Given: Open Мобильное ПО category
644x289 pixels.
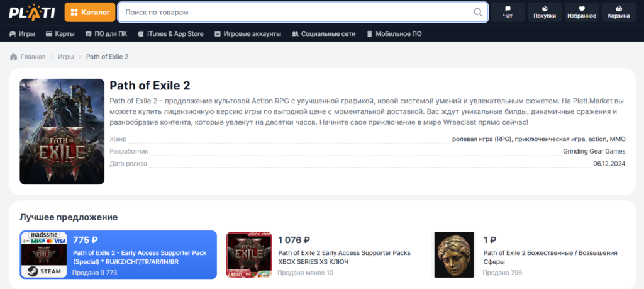Looking at the screenshot, I should pyautogui.click(x=394, y=34).
